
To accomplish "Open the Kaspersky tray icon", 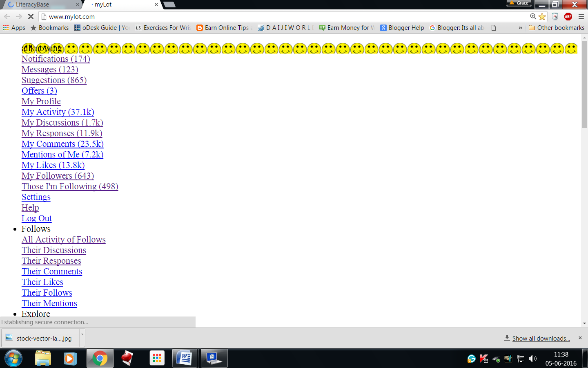I will [484, 359].
